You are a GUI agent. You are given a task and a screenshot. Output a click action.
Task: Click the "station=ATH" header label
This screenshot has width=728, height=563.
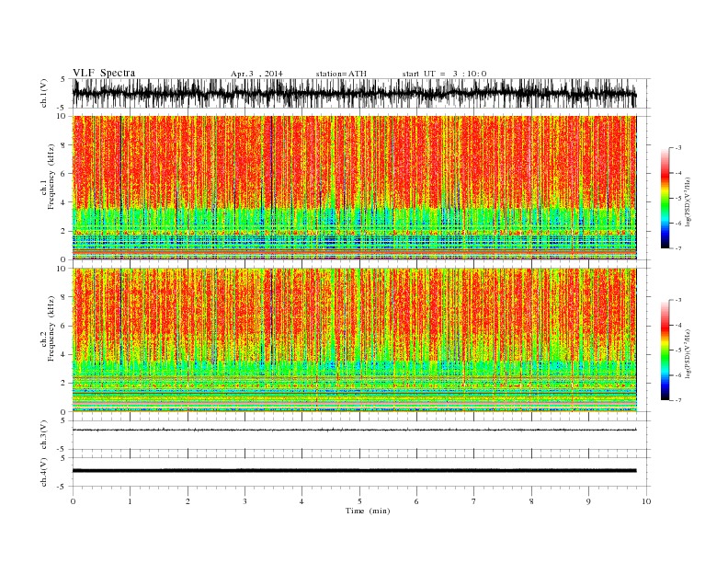tap(341, 74)
